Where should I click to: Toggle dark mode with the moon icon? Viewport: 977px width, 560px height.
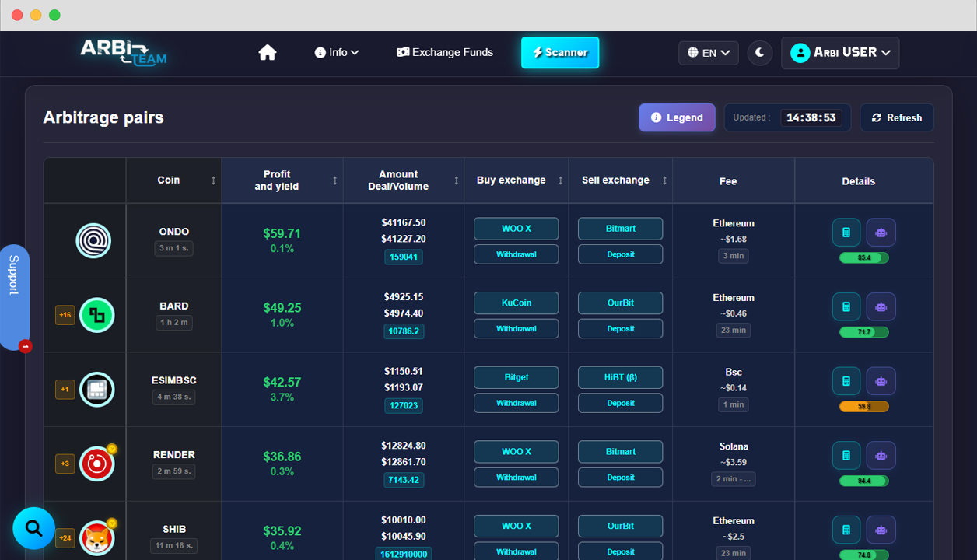(x=760, y=52)
